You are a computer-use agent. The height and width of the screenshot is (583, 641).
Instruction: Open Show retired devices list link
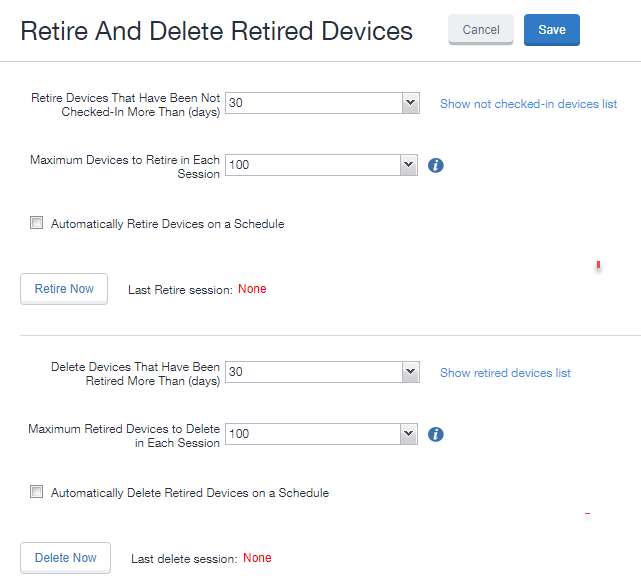coord(505,373)
